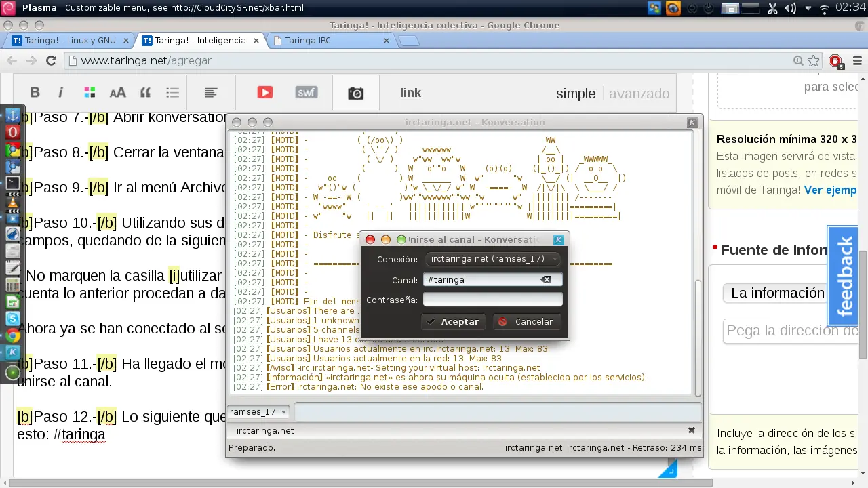This screenshot has height=488, width=868.
Task: Switch to Taringa! - Inteligencia tab
Action: point(200,40)
